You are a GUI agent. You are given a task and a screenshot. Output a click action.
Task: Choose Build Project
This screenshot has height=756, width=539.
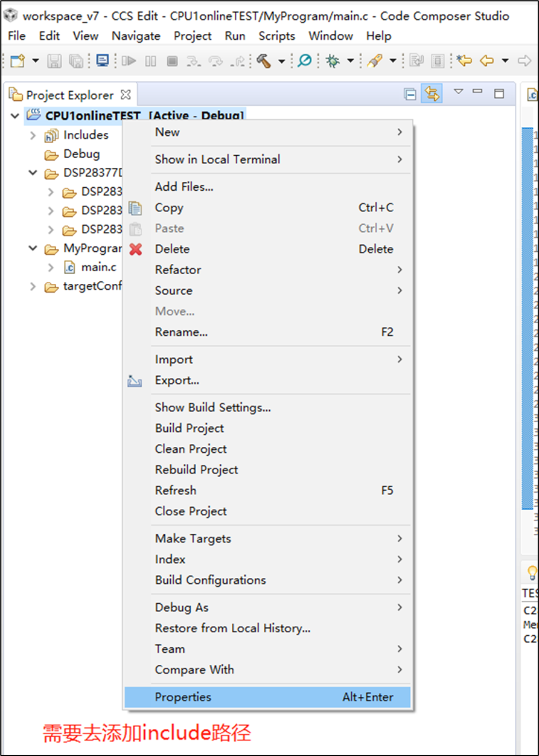(268, 428)
